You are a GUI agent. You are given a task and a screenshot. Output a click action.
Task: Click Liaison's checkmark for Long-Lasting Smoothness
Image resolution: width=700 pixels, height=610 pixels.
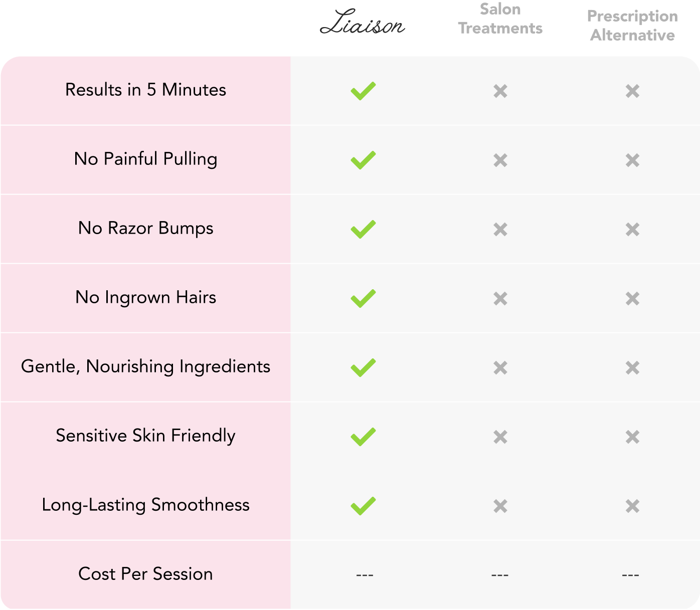363,506
